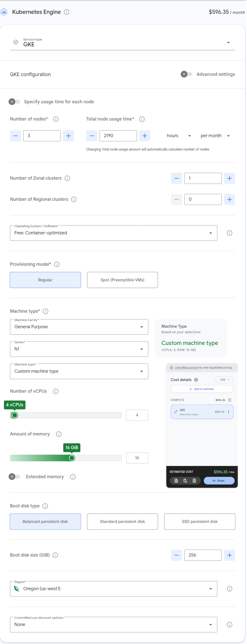The image size is (247, 644).
Task: Increase Boot disk size
Action: click(230, 555)
